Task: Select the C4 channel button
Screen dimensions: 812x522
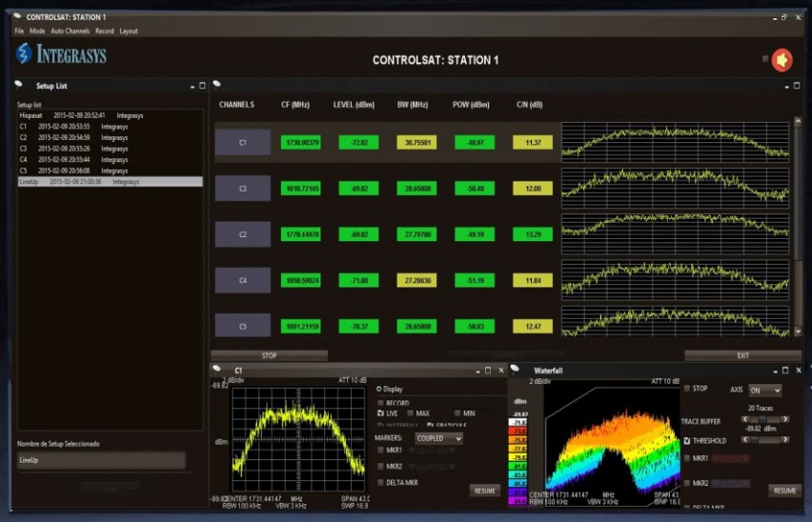Action: [x=243, y=280]
